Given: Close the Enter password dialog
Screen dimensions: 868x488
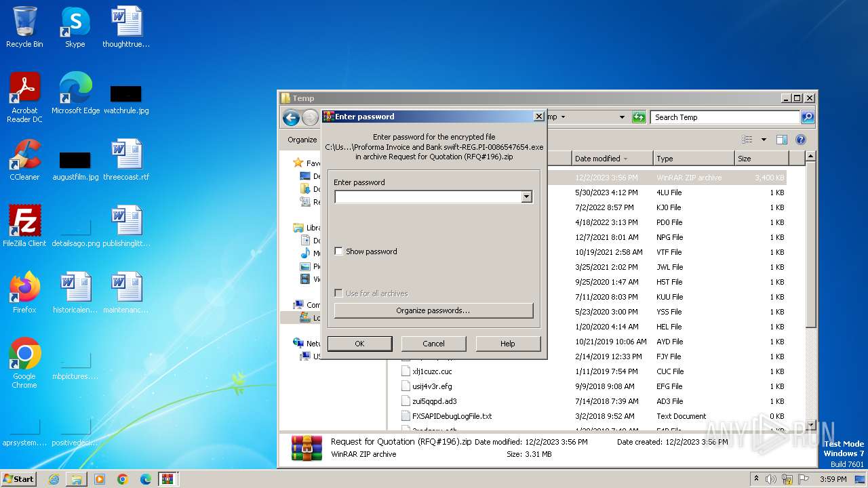Looking at the screenshot, I should click(x=539, y=117).
